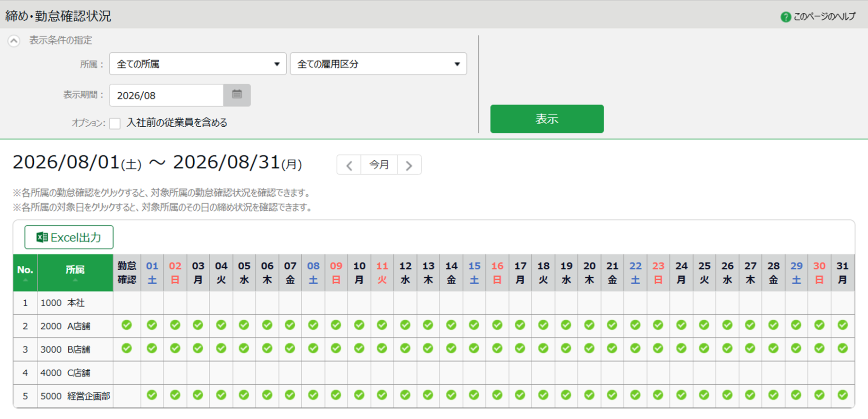The image size is (868, 419).
Task: Click the 表示条件の指定 label
Action: (x=61, y=40)
